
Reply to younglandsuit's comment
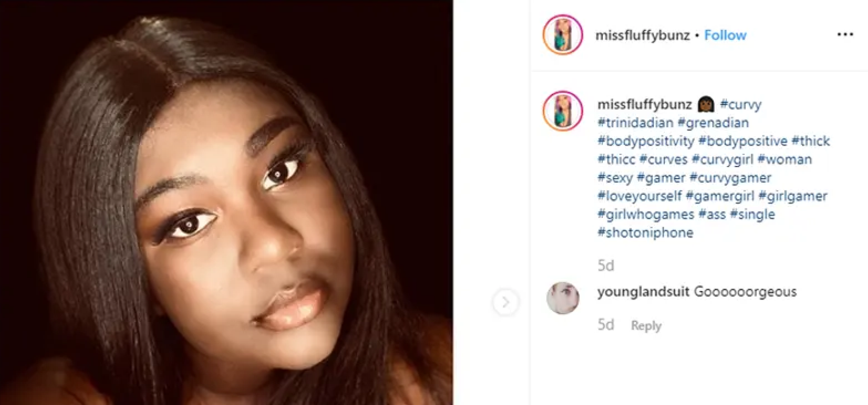coord(646,326)
